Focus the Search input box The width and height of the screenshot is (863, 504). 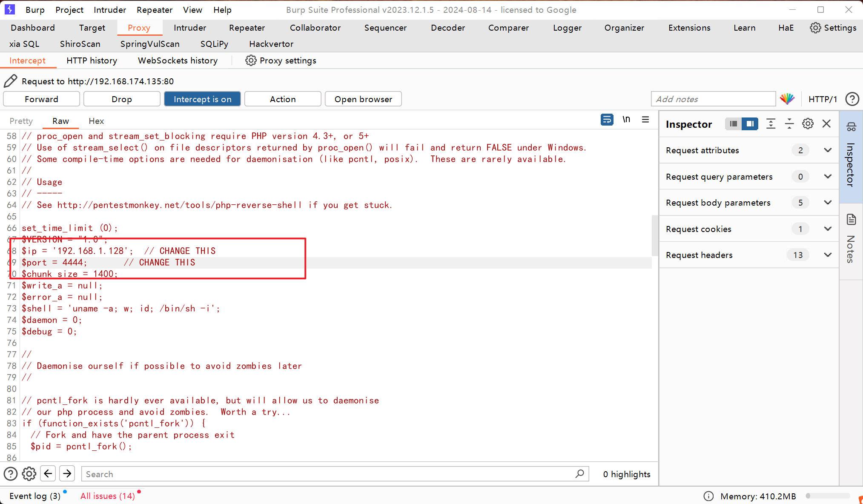tap(335, 474)
